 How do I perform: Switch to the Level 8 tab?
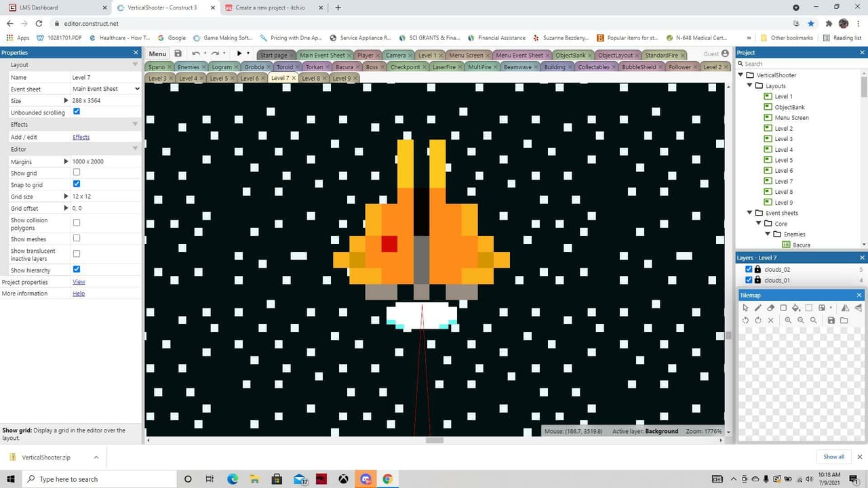(x=310, y=79)
